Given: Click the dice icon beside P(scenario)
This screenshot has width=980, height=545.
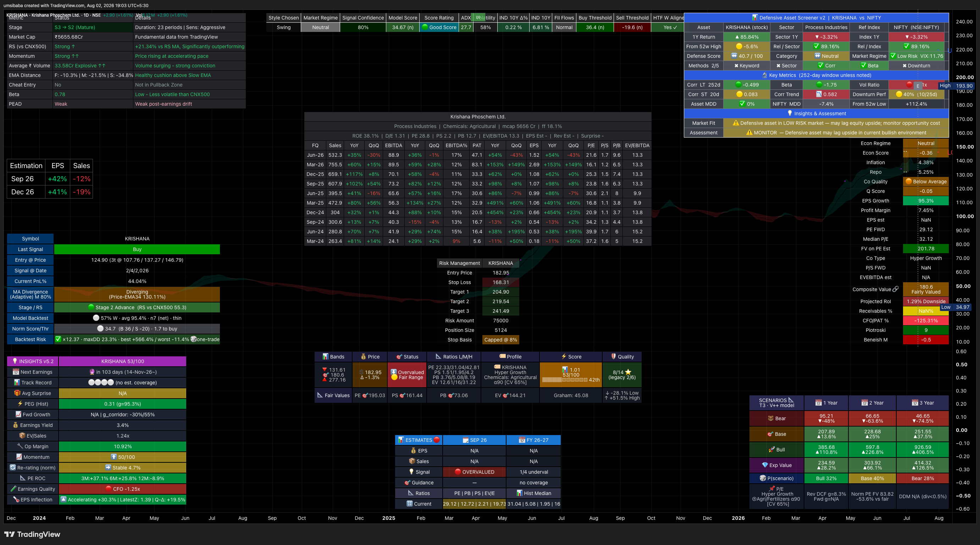Looking at the screenshot, I should (x=763, y=478).
